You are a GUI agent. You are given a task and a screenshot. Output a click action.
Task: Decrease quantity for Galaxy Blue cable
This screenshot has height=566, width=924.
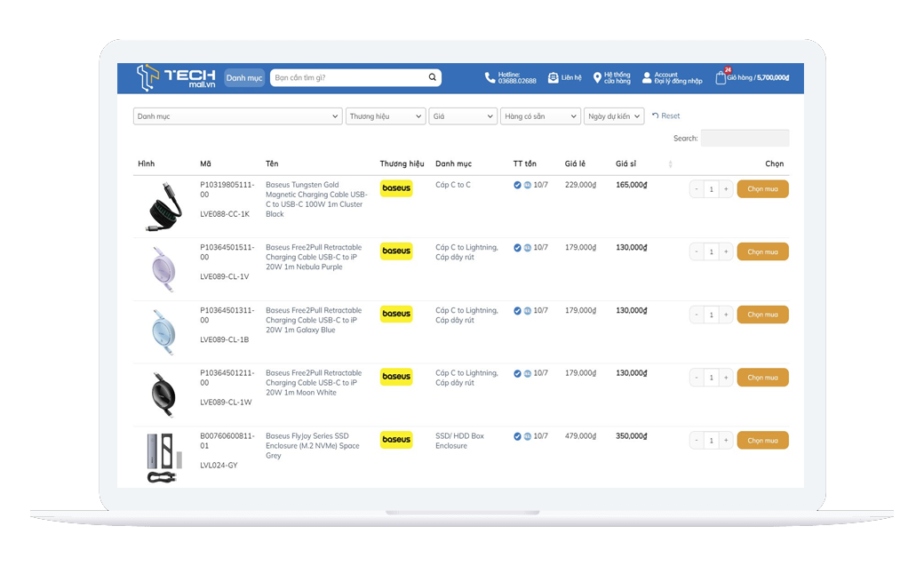(697, 315)
